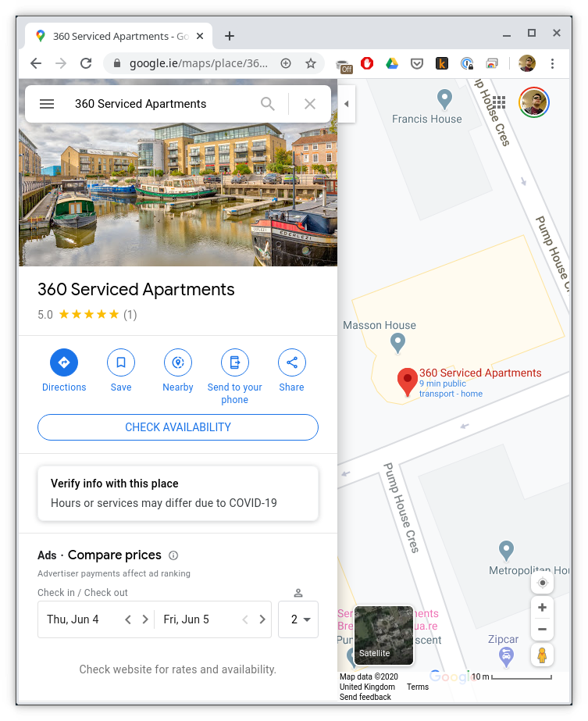
Task: Open the Google Maps hamburger menu
Action: coord(47,104)
